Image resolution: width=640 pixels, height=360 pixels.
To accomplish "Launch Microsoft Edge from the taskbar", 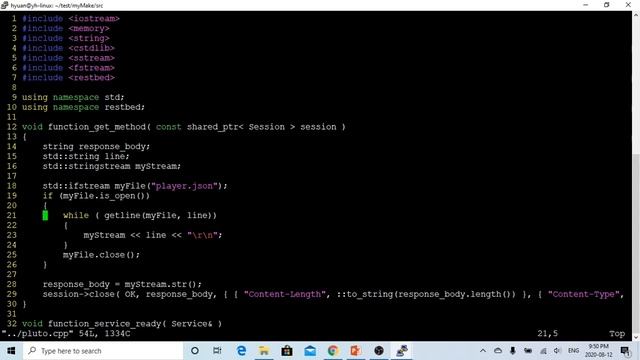I will pyautogui.click(x=241, y=351).
